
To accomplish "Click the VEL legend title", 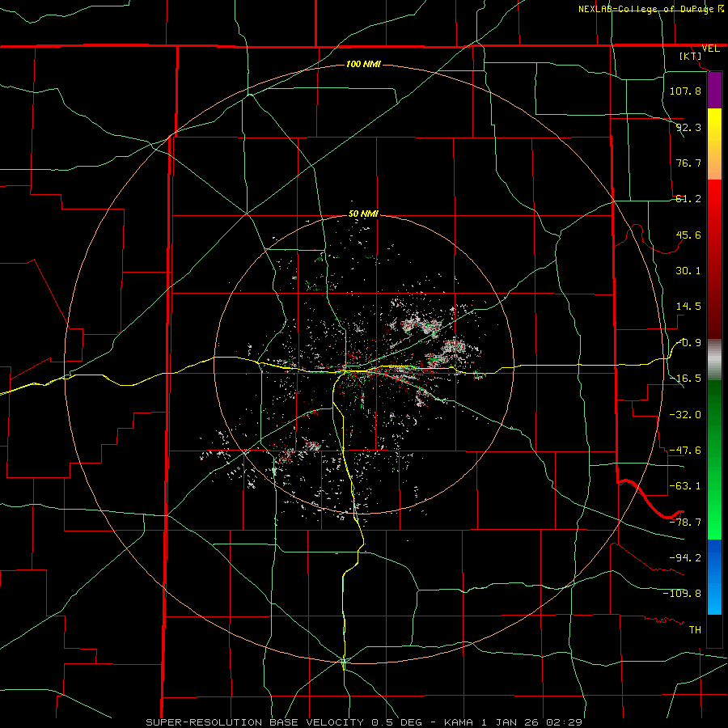I will pos(711,49).
